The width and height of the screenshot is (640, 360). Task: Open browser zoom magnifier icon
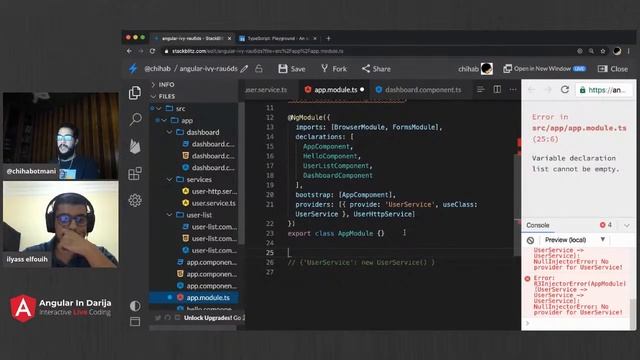pyautogui.click(x=591, y=51)
